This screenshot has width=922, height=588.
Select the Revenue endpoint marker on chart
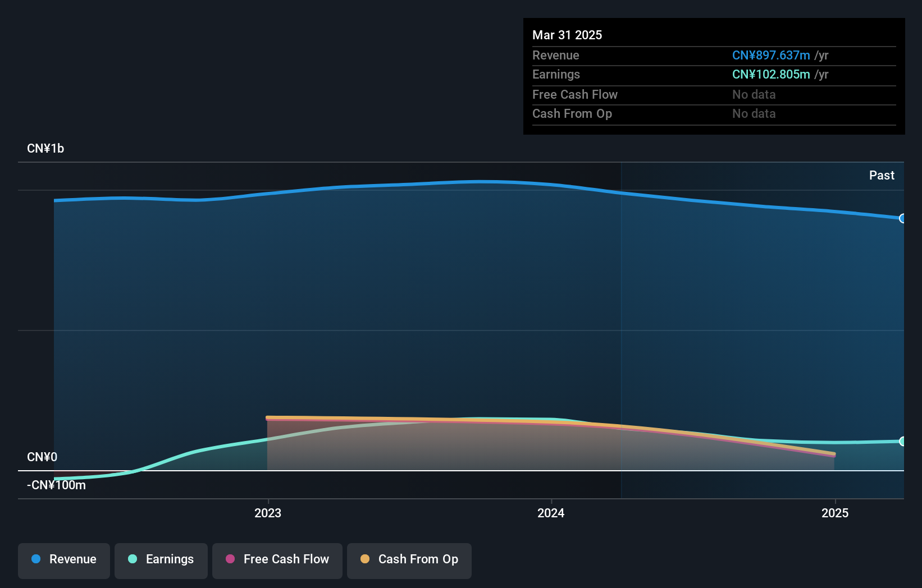902,218
